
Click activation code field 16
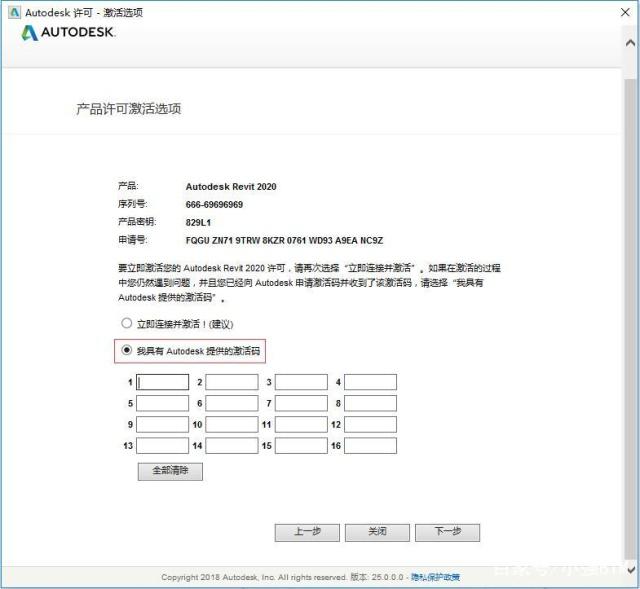tap(370, 446)
